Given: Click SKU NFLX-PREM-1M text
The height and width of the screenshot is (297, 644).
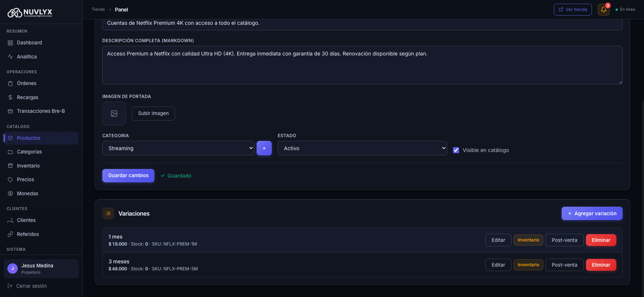Looking at the screenshot, I should click(174, 244).
